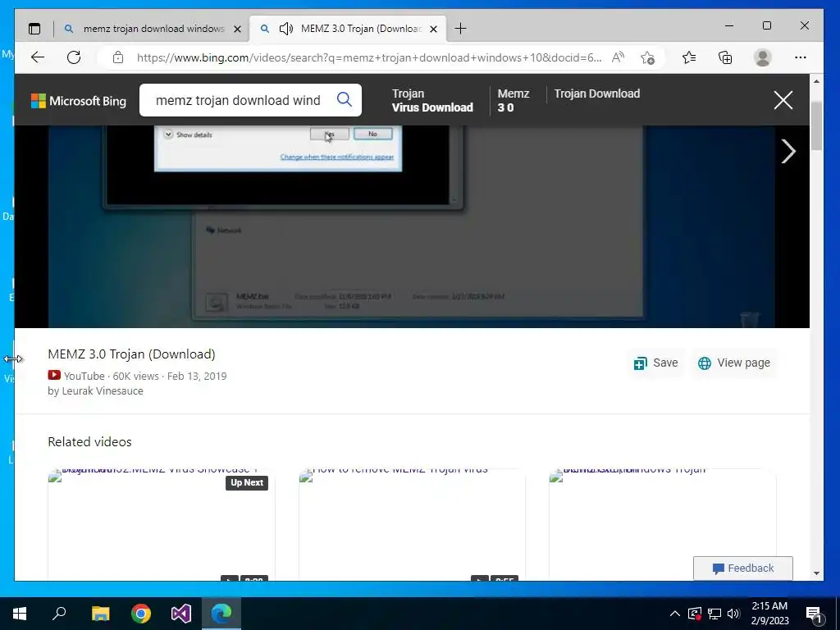This screenshot has width=840, height=630.
Task: Open the notification center icon
Action: tap(815, 614)
